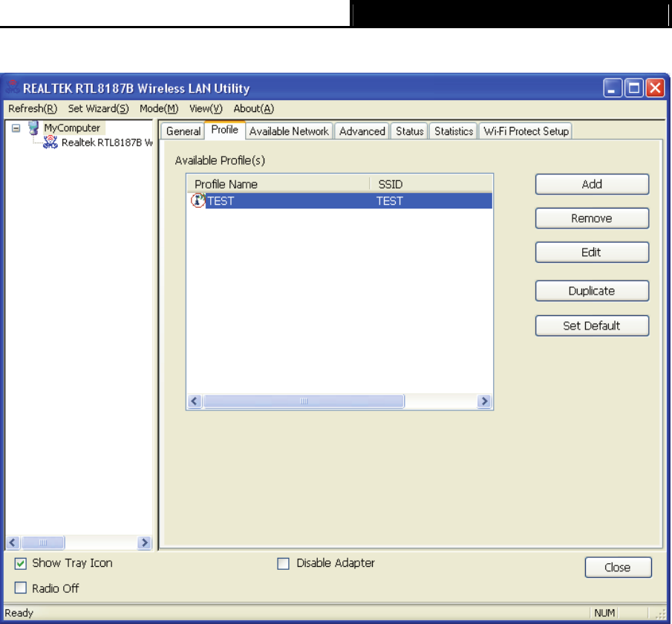Click the NUM status bar indicator
Image resolution: width=672 pixels, height=624 pixels.
pos(604,613)
